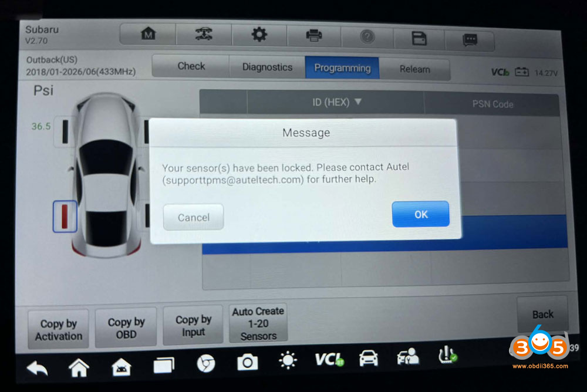Switch to the Check tab
This screenshot has height=392, width=587.
(x=191, y=66)
